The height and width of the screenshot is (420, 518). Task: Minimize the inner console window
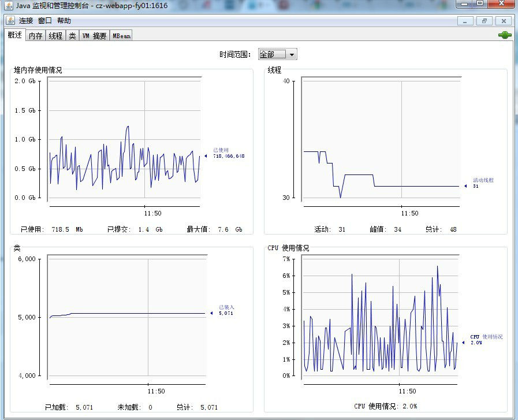point(465,21)
